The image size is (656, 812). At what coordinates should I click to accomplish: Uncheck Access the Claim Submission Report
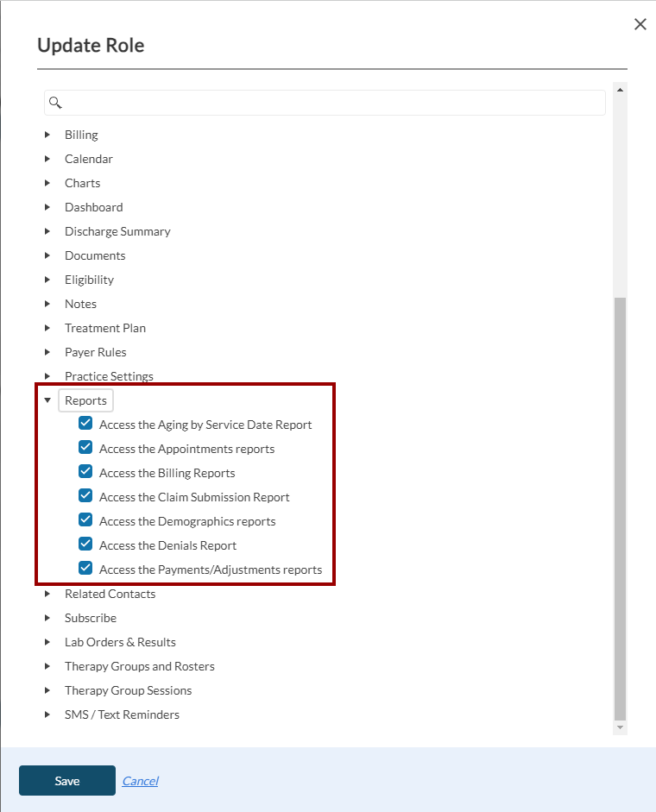point(85,495)
